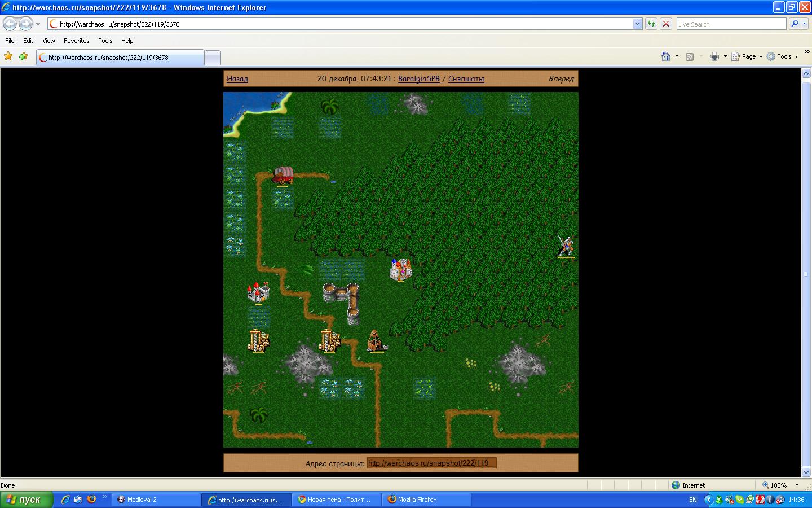
Task: Select the brown tent camp unit
Action: [x=376, y=341]
